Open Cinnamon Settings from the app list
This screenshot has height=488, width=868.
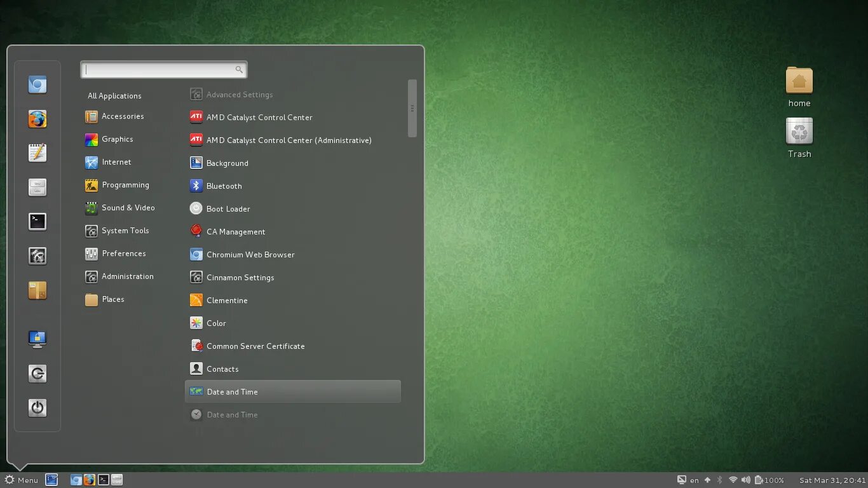click(240, 277)
